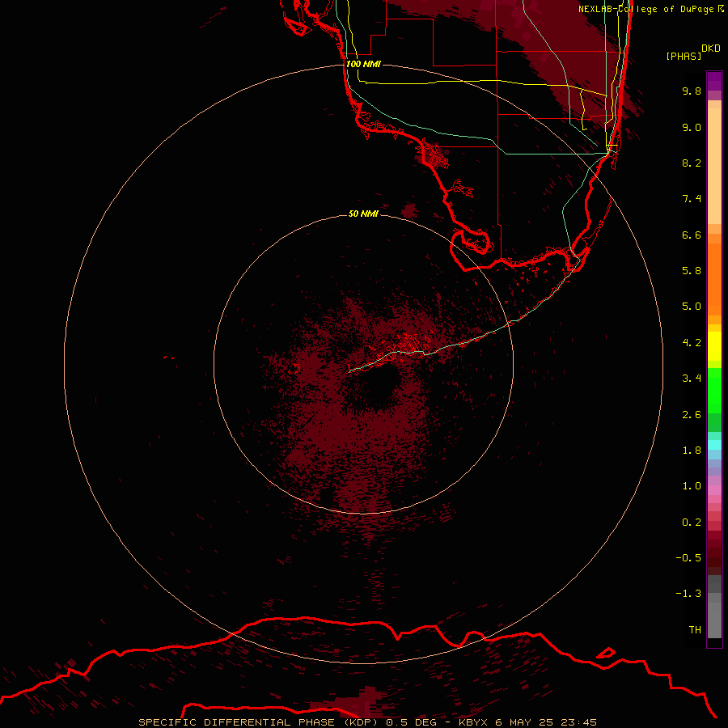The width and height of the screenshot is (728, 728).
Task: Click the [PHAS] units label
Action: point(684,56)
